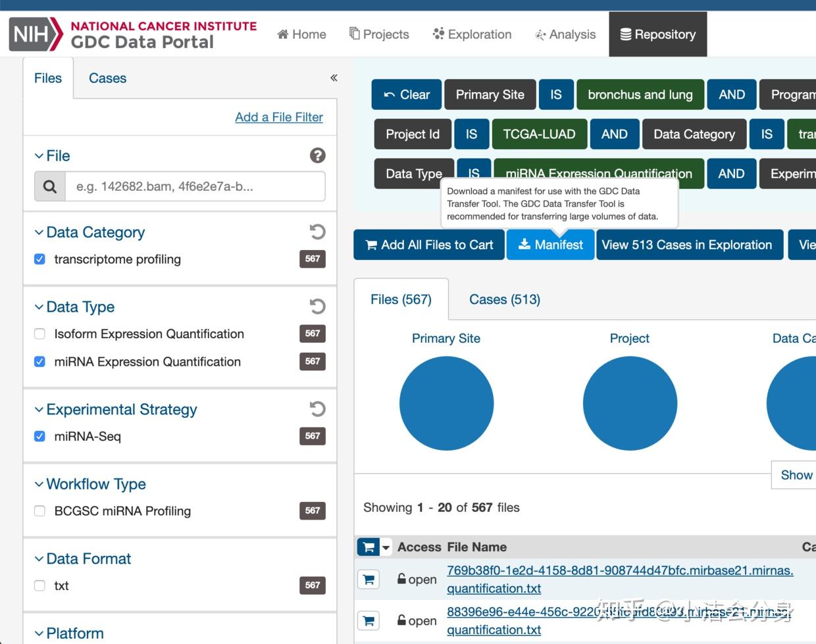Add the 88396e96 file to cart
Viewport: 816px width, 644px height.
[369, 620]
